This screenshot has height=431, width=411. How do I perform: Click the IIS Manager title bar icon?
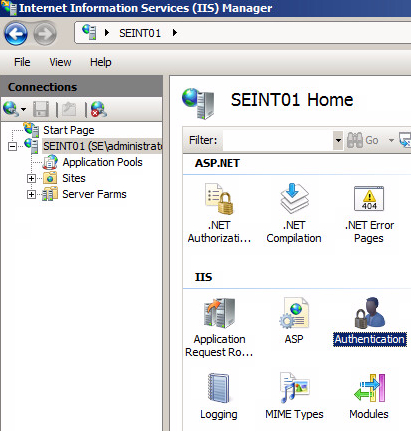[x=9, y=8]
